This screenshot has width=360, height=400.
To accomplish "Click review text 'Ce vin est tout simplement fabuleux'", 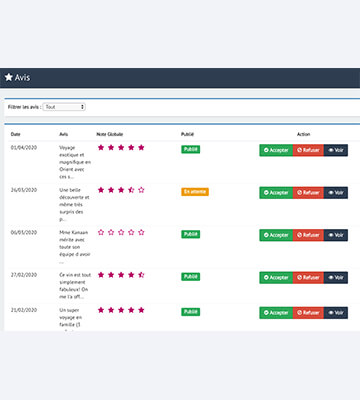I will point(75,282).
